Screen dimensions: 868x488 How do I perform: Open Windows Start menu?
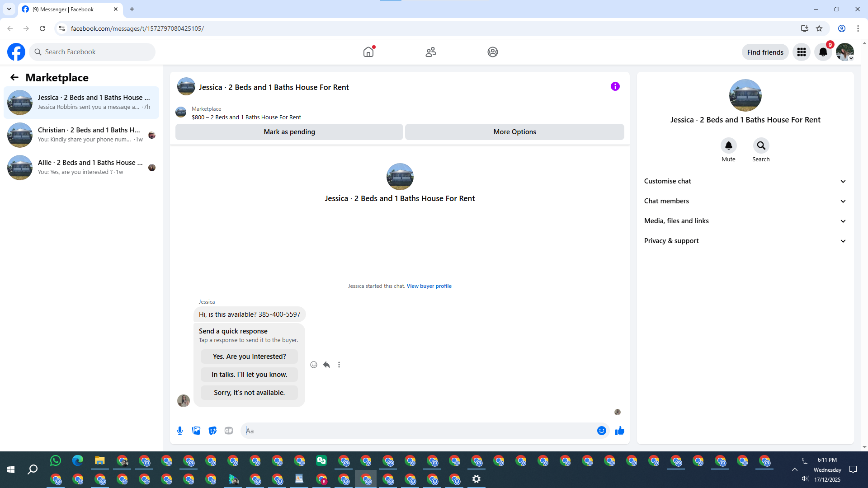click(x=11, y=469)
